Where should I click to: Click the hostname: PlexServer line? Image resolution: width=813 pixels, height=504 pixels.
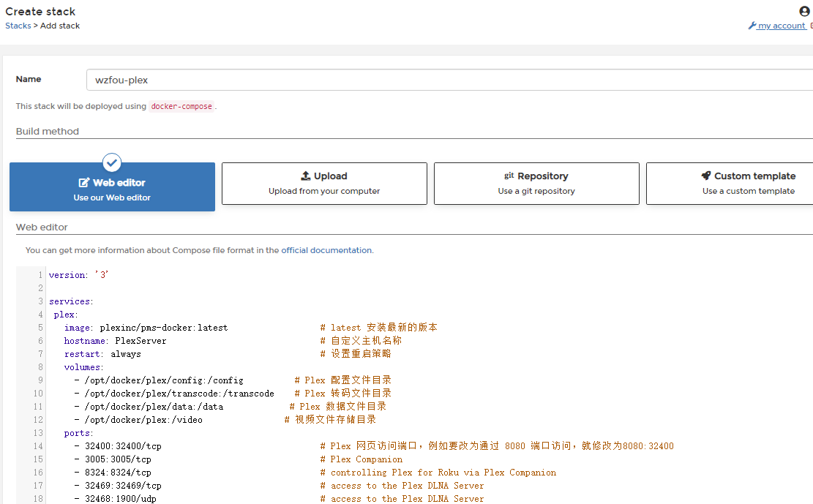[115, 341]
